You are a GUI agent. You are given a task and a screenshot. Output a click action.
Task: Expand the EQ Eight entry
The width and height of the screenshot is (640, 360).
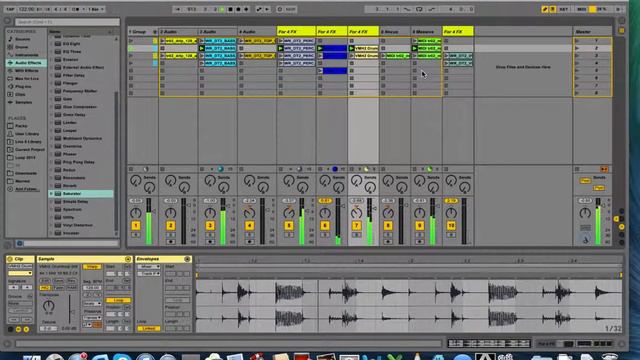pos(51,44)
